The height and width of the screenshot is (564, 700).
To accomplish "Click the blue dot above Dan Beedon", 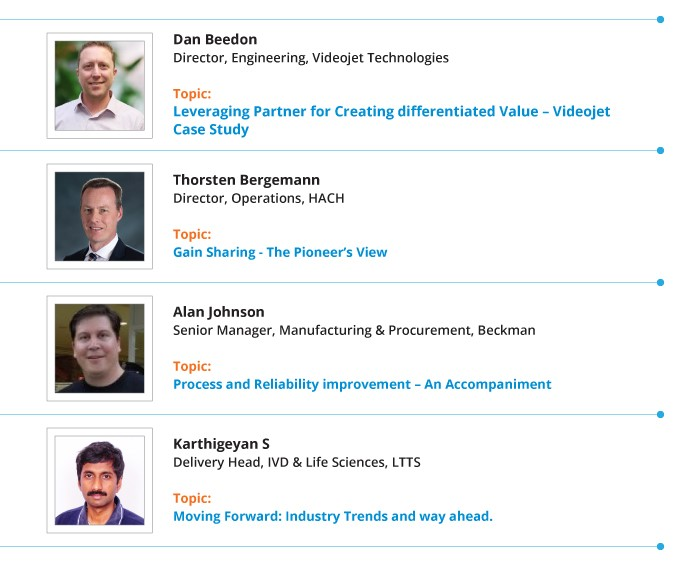I will [x=660, y=19].
